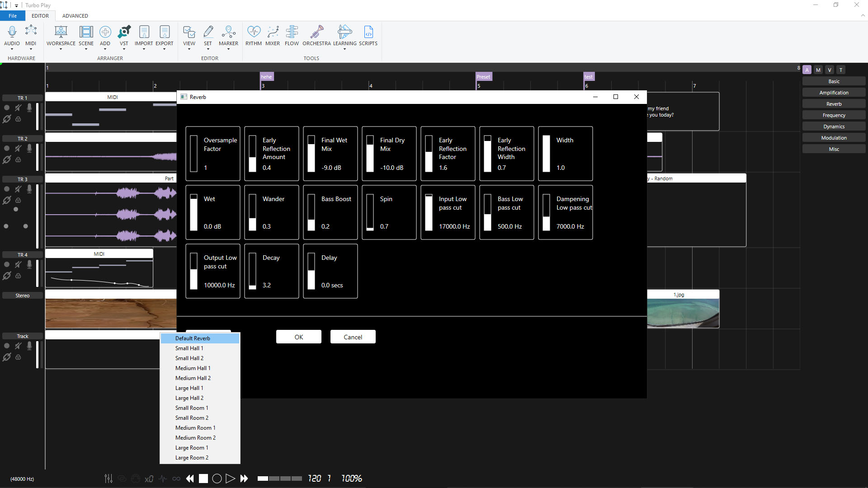Click the play button in transport

[230, 479]
